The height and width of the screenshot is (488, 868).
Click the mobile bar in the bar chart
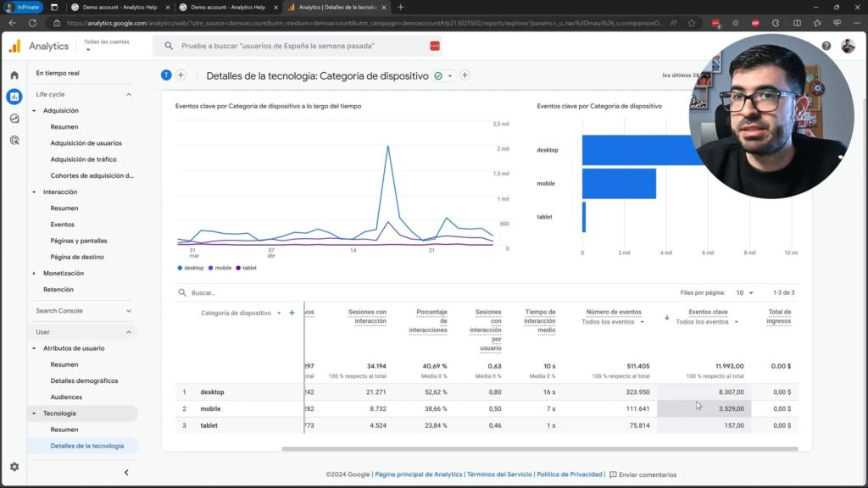coord(619,184)
